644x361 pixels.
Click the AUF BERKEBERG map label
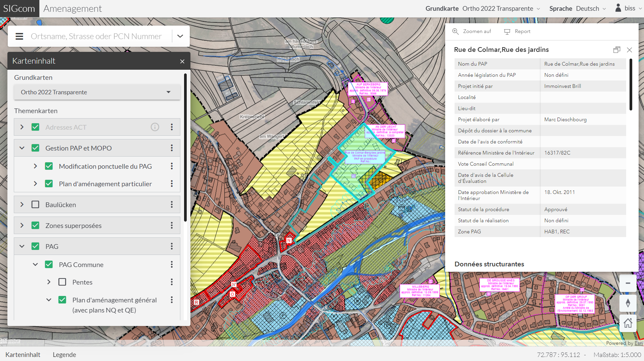tap(368, 89)
